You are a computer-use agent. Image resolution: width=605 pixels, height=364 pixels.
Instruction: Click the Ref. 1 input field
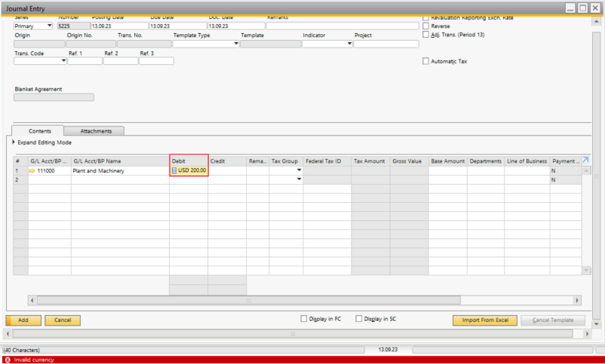coord(85,61)
